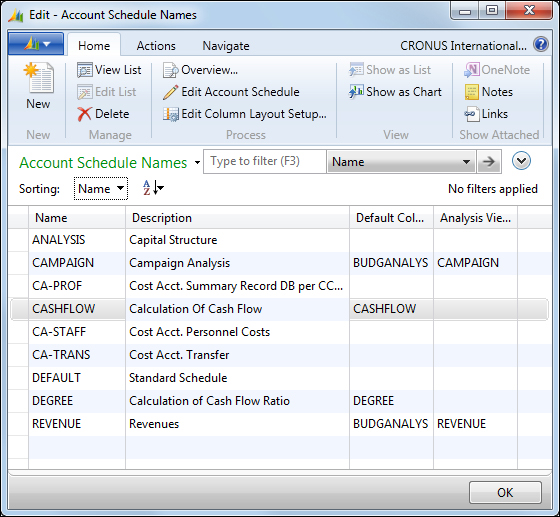Open Notes in Show Attached group

tap(489, 92)
